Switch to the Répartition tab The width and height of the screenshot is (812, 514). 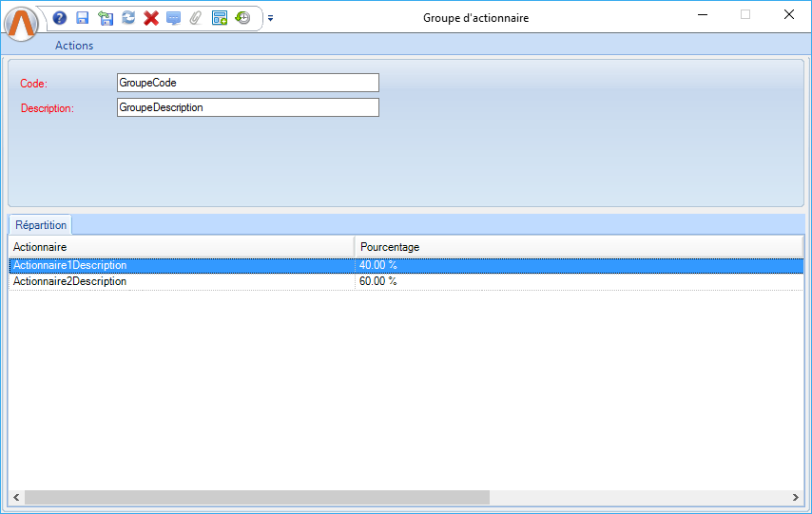click(41, 225)
